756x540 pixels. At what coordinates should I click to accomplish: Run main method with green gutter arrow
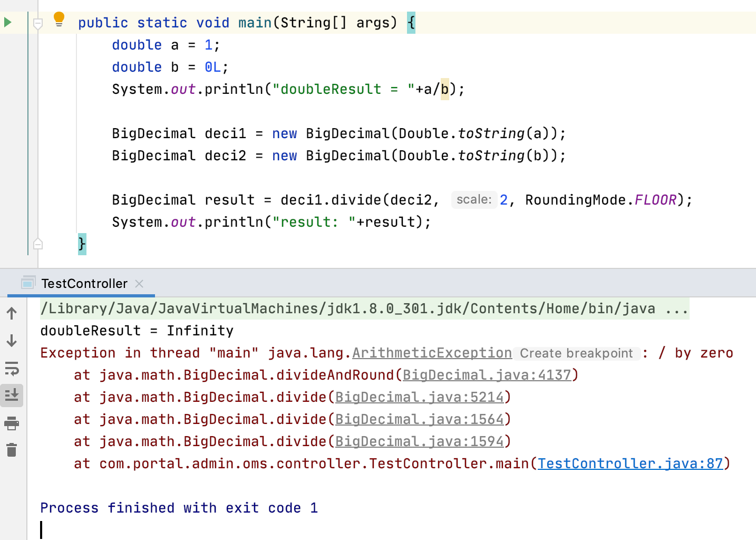coord(8,23)
